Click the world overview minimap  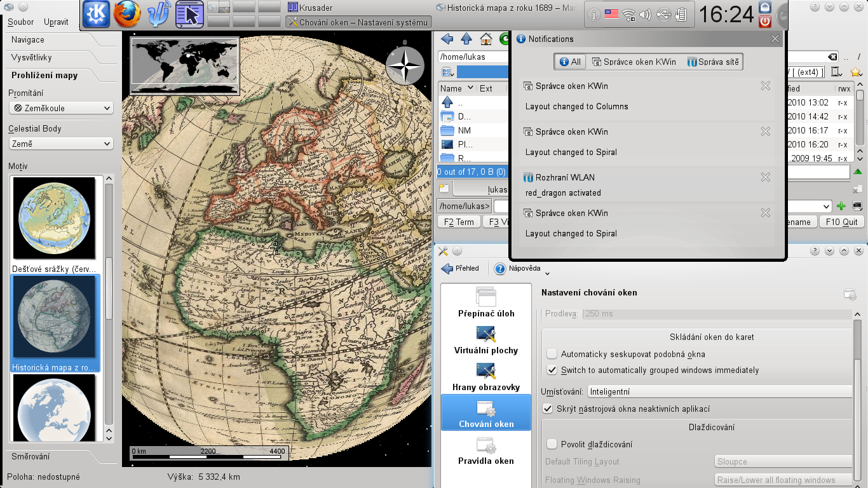tap(185, 65)
